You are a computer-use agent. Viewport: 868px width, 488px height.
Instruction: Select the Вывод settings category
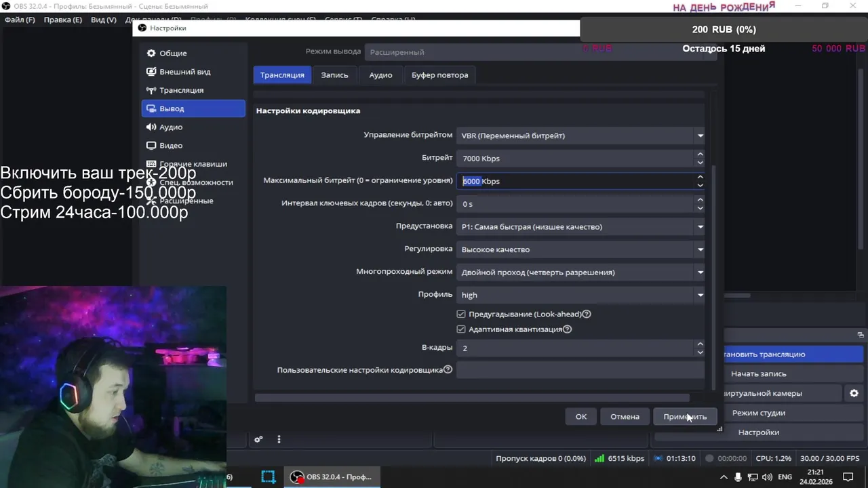pos(193,108)
